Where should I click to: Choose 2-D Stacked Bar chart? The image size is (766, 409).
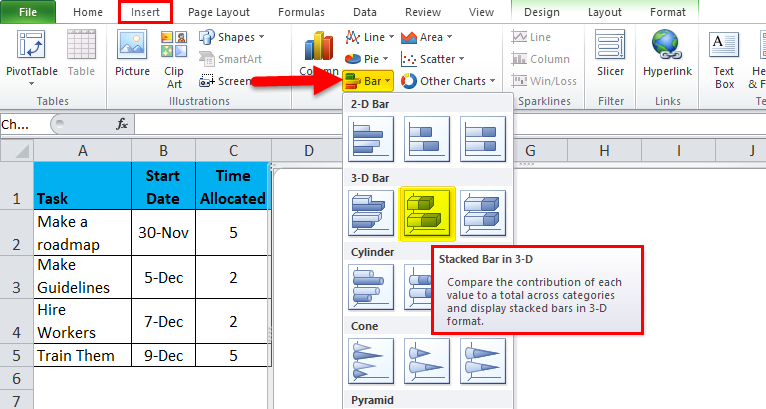pos(427,139)
